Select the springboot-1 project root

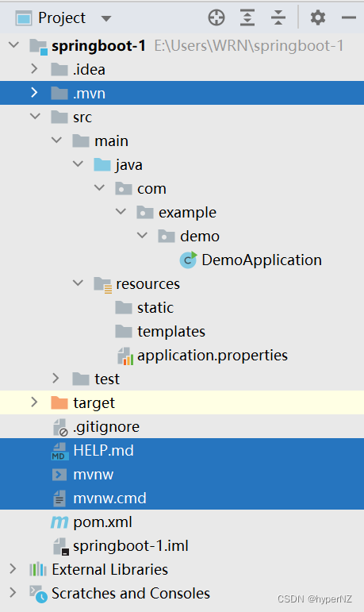tap(98, 46)
